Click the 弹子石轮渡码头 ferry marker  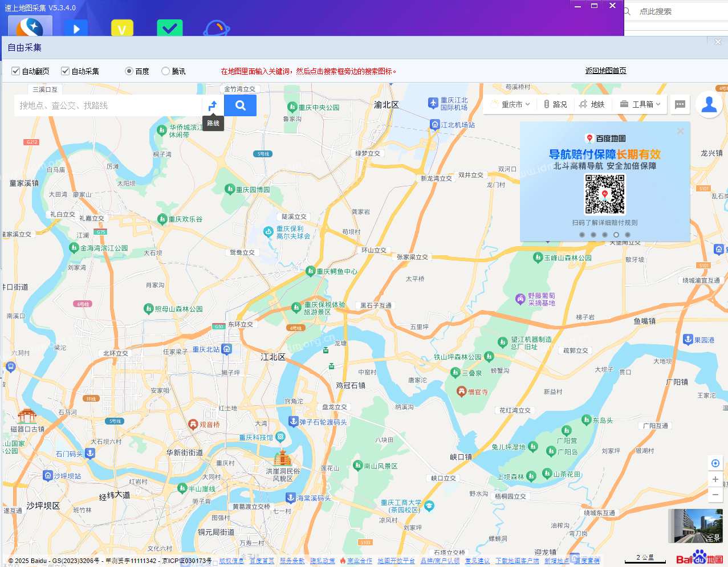[x=293, y=422]
